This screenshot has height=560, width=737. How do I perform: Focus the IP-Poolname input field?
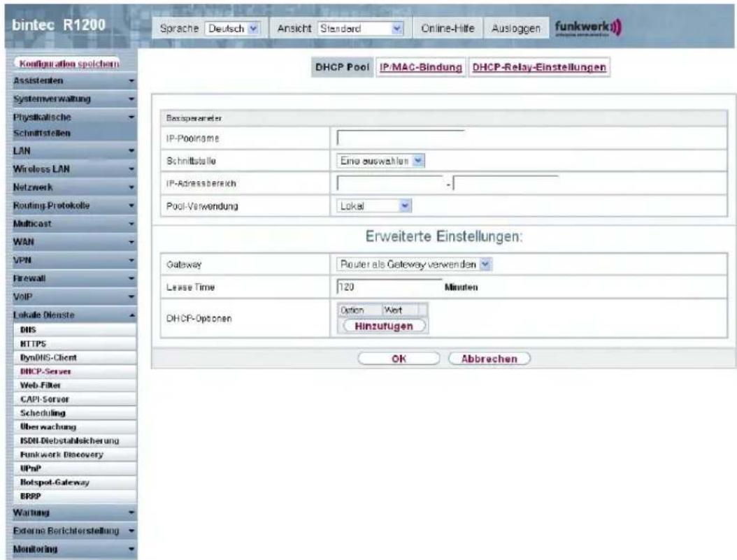(x=401, y=138)
